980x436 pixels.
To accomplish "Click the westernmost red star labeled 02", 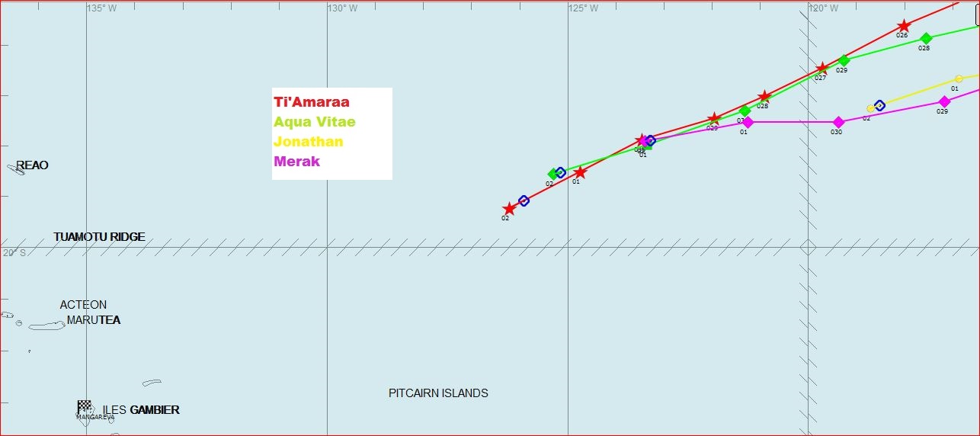I will click(509, 209).
